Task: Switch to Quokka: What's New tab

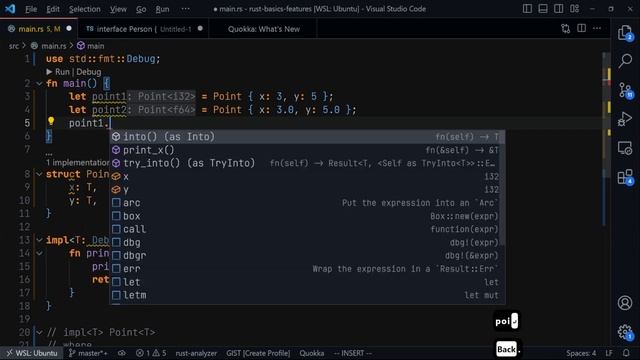Action: click(263, 29)
